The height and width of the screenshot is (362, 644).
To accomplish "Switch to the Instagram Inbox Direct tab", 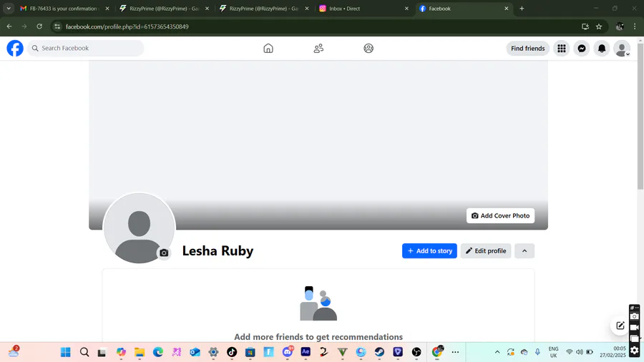I will pyautogui.click(x=364, y=8).
